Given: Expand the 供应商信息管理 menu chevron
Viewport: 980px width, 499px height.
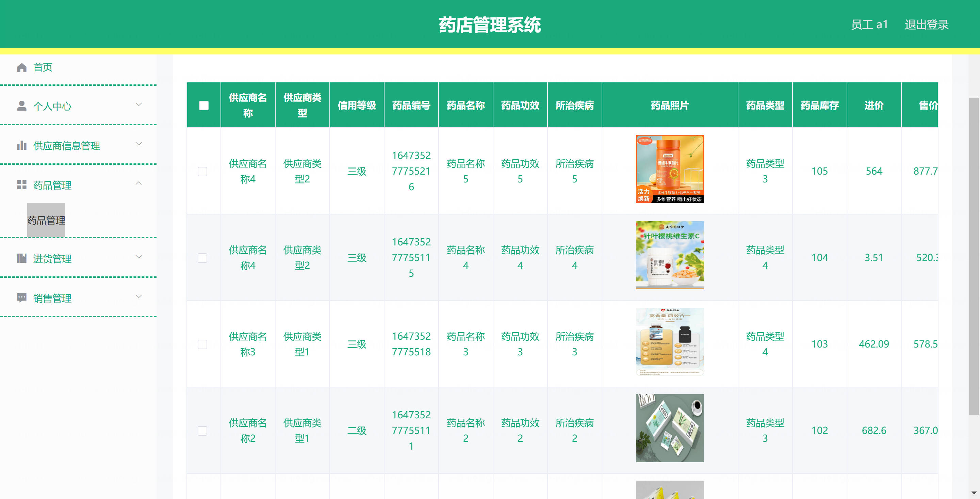Looking at the screenshot, I should pyautogui.click(x=139, y=144).
